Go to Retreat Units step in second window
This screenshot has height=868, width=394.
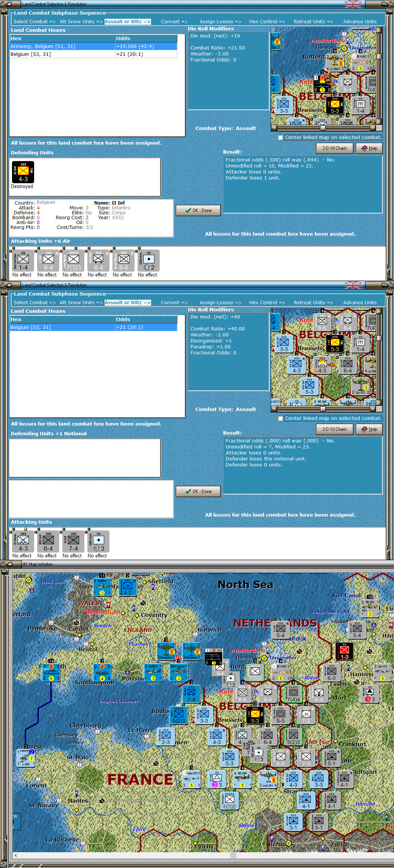[x=313, y=303]
